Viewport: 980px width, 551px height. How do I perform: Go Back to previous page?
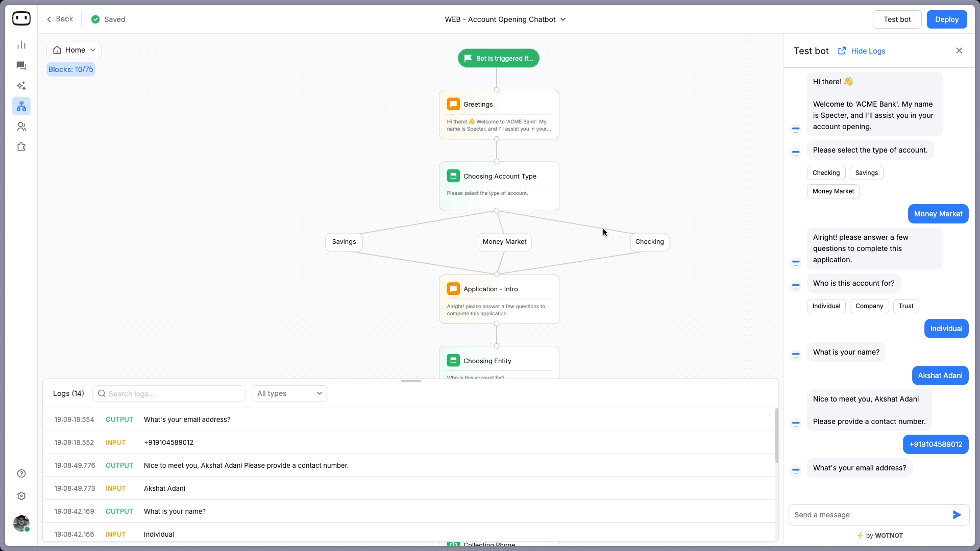pos(60,19)
